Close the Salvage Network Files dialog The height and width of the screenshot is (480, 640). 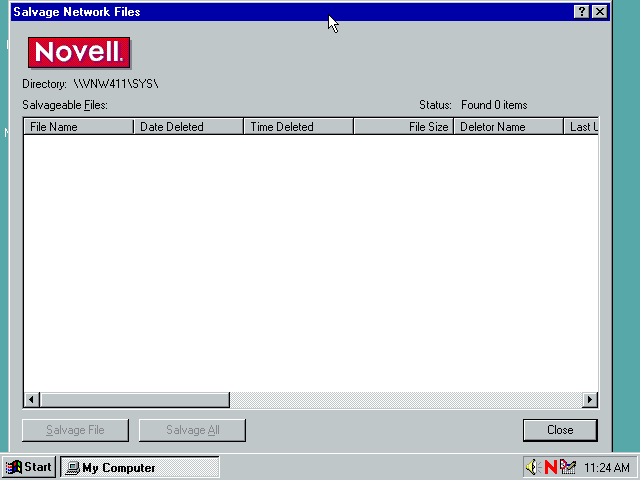point(600,11)
